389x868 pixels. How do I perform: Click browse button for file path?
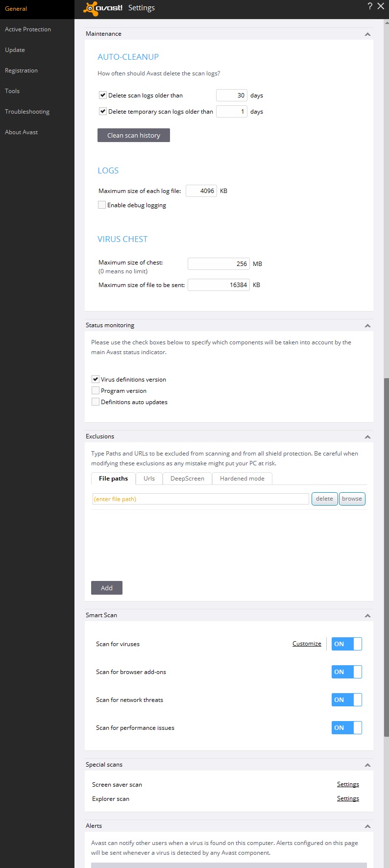coord(352,499)
